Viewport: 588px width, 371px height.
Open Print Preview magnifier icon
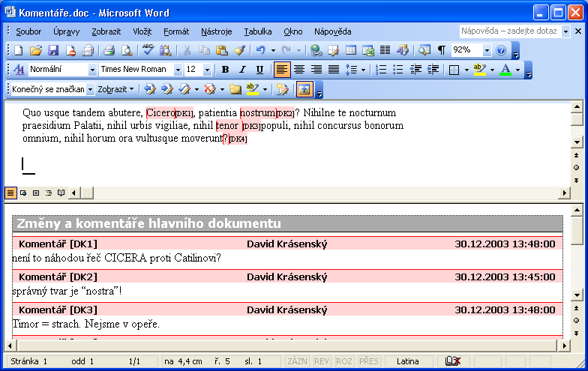(x=127, y=50)
